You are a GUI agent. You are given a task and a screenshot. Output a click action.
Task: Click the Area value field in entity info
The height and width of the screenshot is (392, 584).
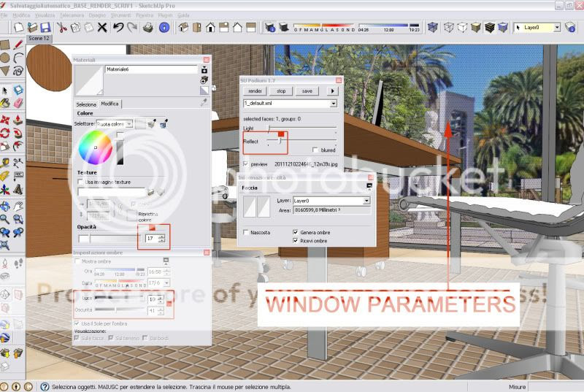point(332,210)
